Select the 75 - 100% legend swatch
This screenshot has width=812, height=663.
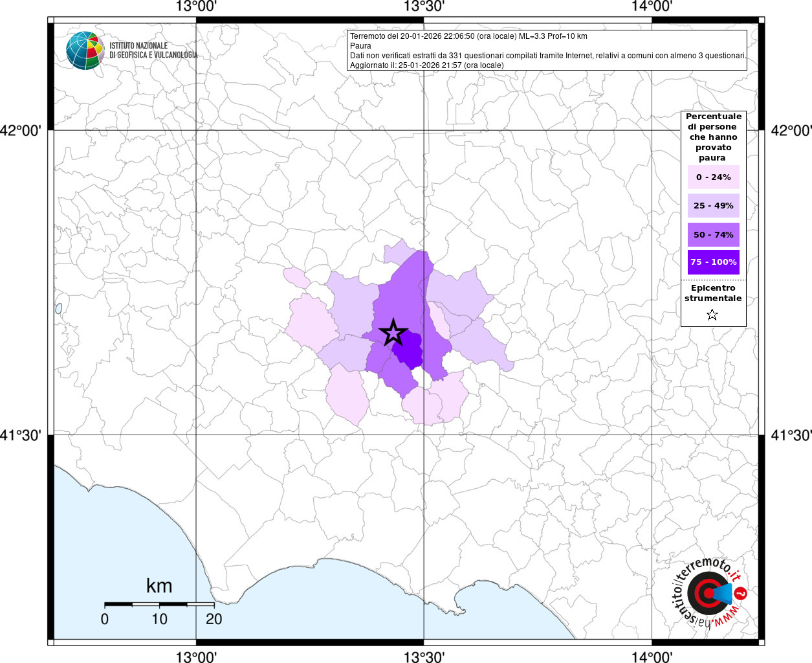click(714, 262)
